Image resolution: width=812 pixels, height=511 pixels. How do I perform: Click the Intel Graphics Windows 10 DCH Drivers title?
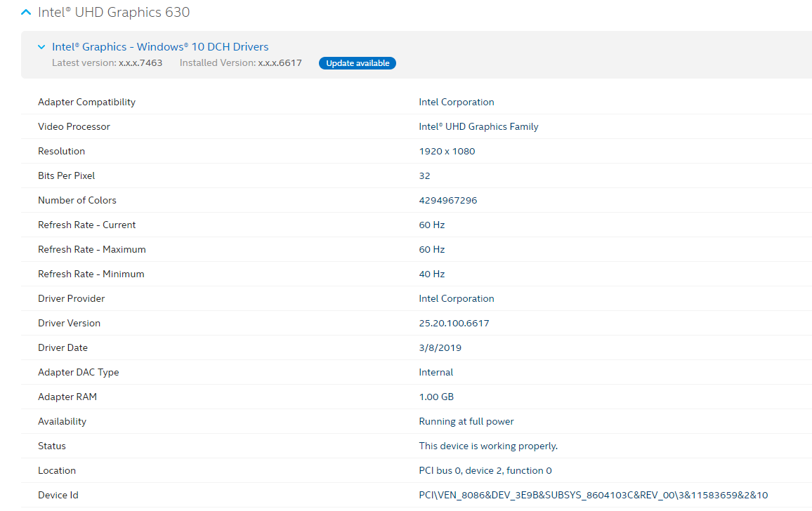pyautogui.click(x=160, y=46)
